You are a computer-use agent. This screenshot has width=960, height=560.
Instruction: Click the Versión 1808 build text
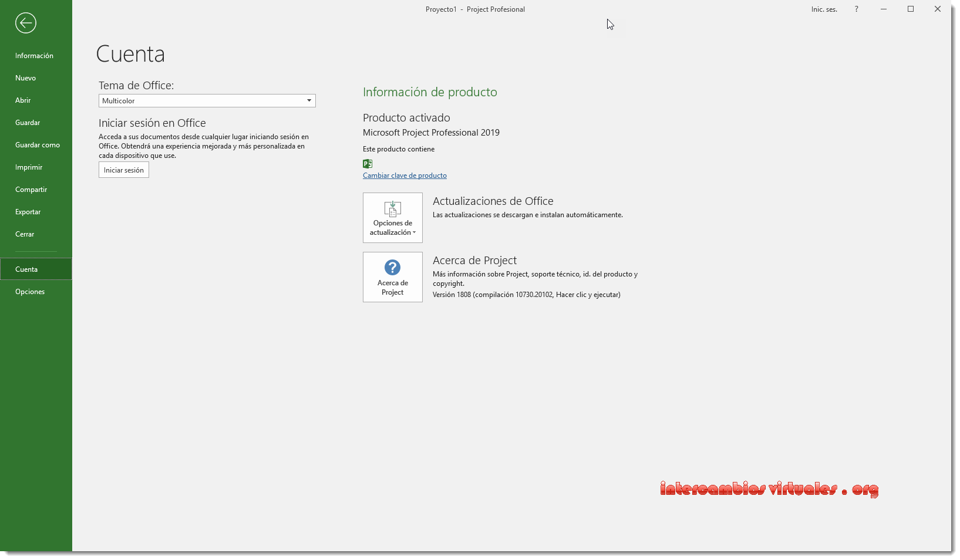pos(527,295)
